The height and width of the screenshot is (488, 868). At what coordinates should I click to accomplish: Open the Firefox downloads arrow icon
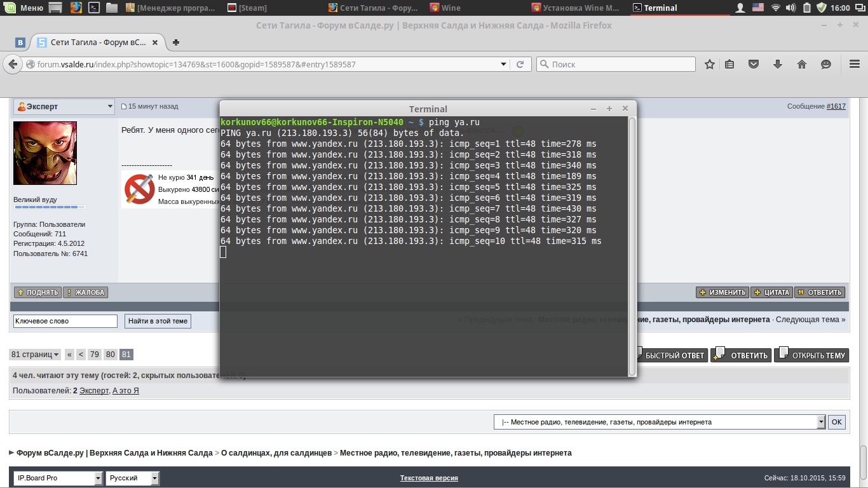(x=777, y=64)
